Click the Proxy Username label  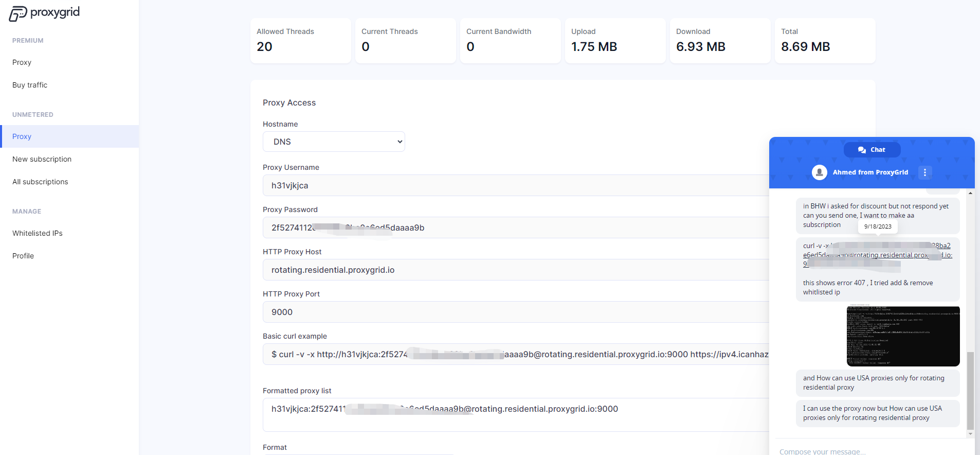291,167
